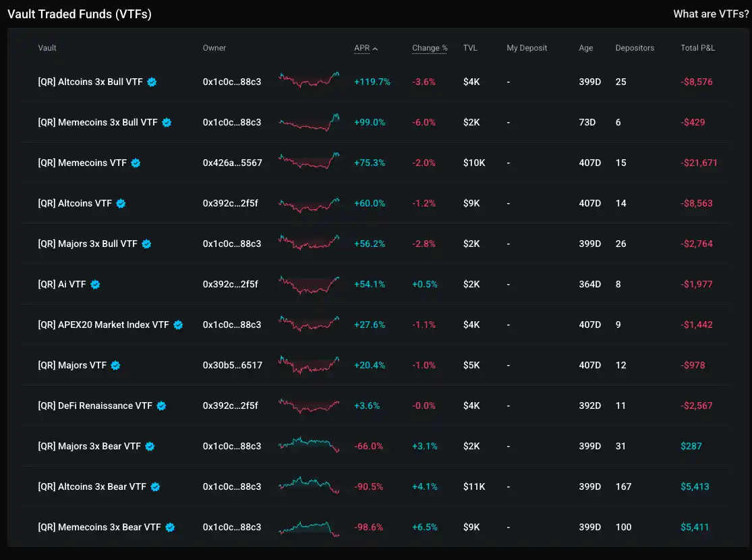Sort by Total P&L column header
Image resolution: width=752 pixels, height=560 pixels.
pyautogui.click(x=697, y=48)
